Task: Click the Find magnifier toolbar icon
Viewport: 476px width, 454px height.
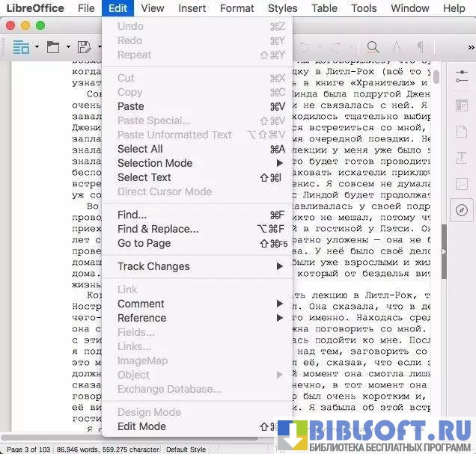Action: [372, 47]
